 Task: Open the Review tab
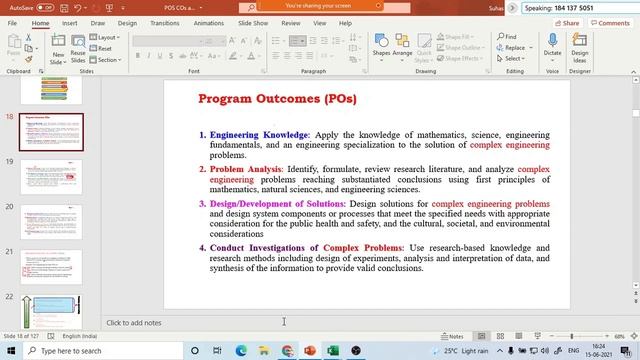291,23
